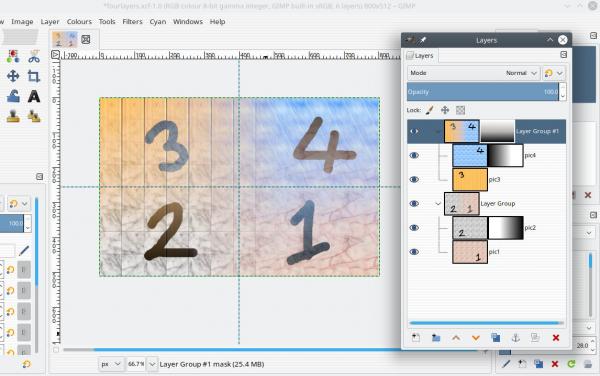This screenshot has height=376, width=600.
Task: Open the Colours menu
Action: 79,21
